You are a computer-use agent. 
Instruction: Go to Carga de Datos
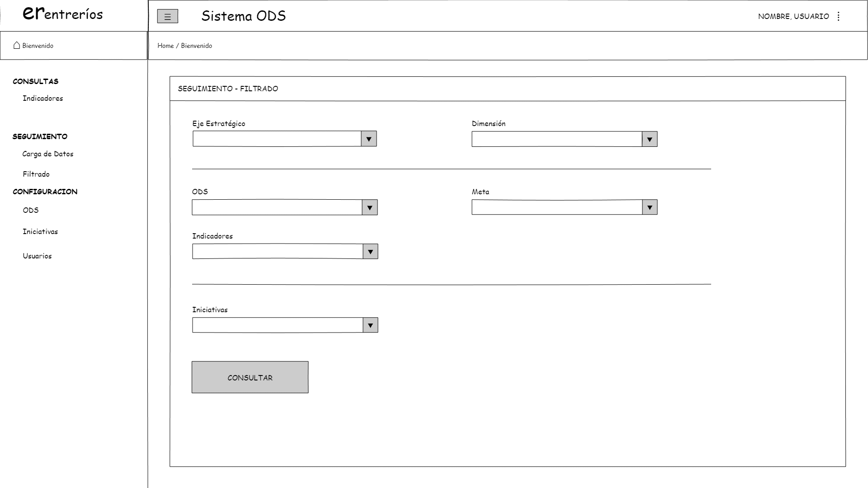[x=48, y=154]
